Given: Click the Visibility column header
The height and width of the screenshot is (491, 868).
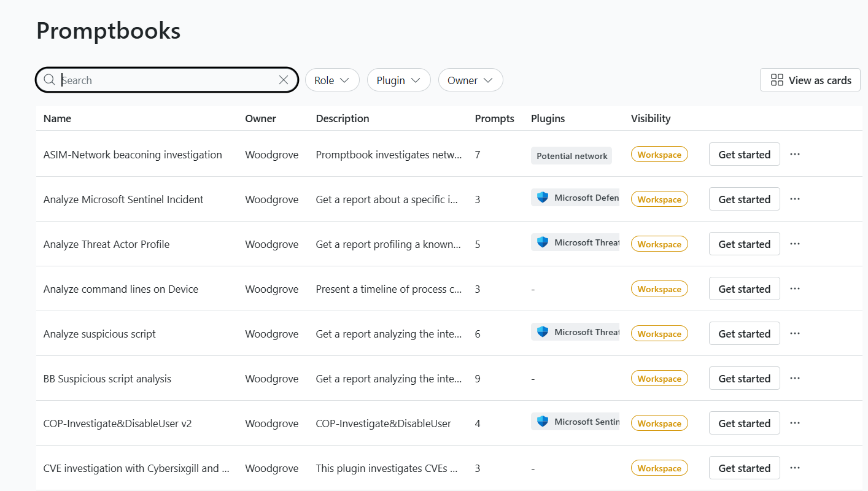Looking at the screenshot, I should pyautogui.click(x=651, y=118).
